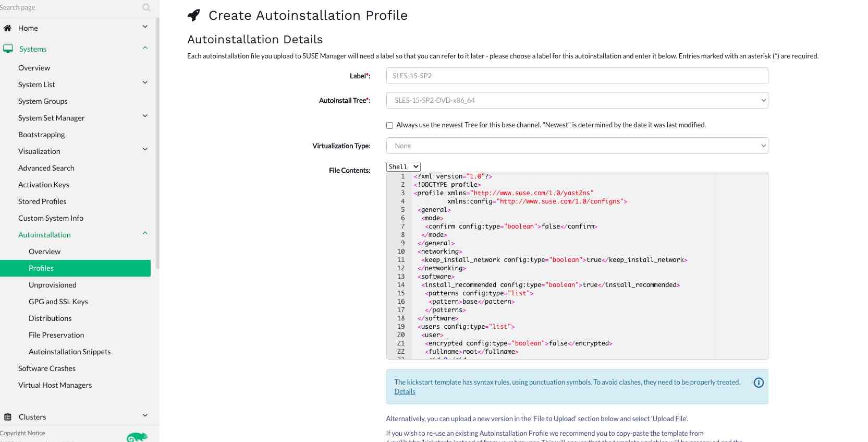Screen dimensions: 868x442
Task: Open Systems Overview menu item
Action: pyautogui.click(x=34, y=68)
